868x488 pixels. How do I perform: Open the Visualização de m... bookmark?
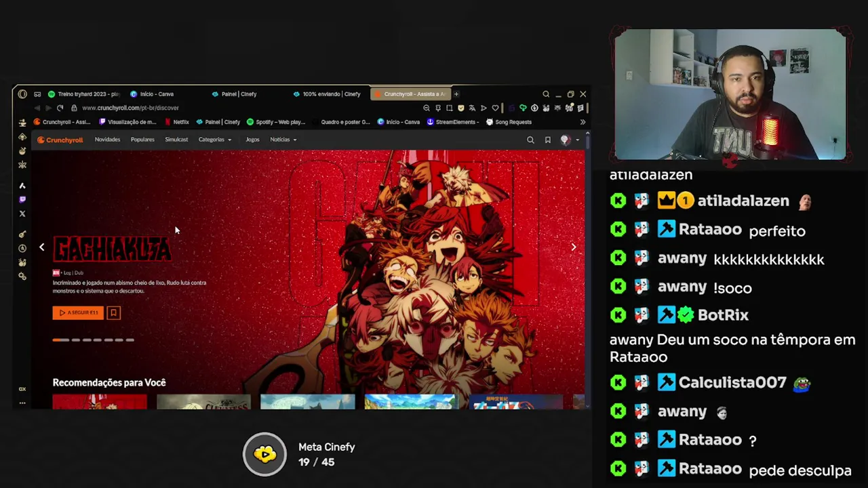tap(127, 122)
